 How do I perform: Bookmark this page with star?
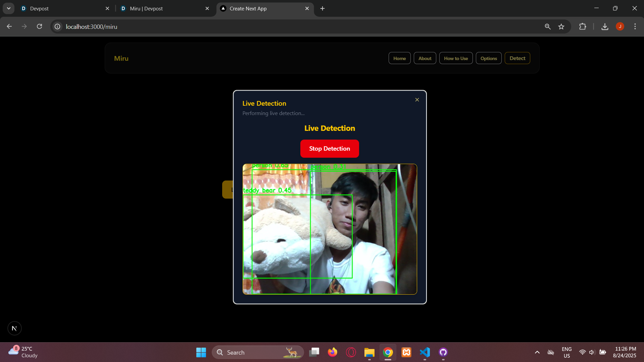tap(561, 27)
